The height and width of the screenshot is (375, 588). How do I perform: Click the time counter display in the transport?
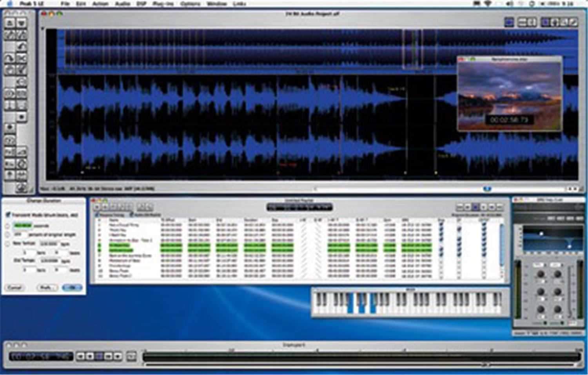(41, 356)
